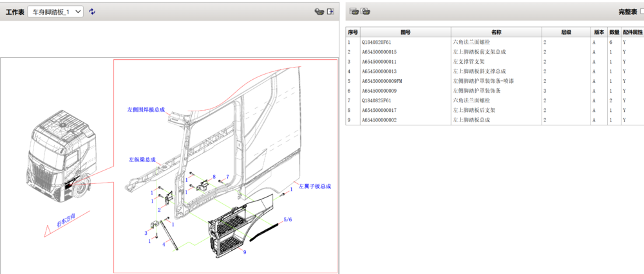Image resolution: width=644 pixels, height=274 pixels.
Task: Click the export arrow icon above the diagram
Action: 330,12
